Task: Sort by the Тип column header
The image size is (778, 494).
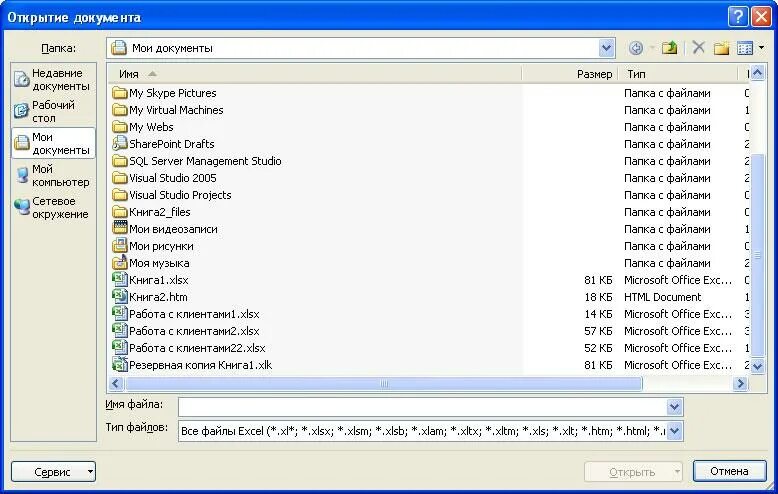Action: click(678, 74)
